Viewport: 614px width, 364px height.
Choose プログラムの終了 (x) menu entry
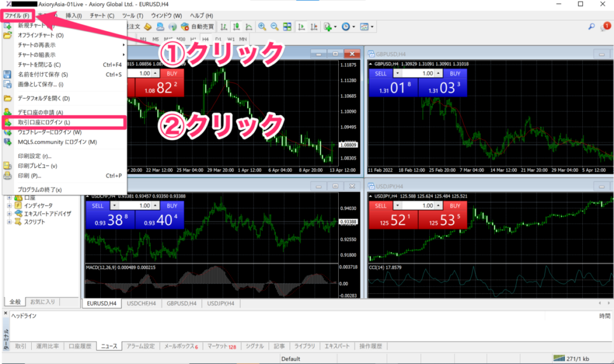click(x=64, y=189)
